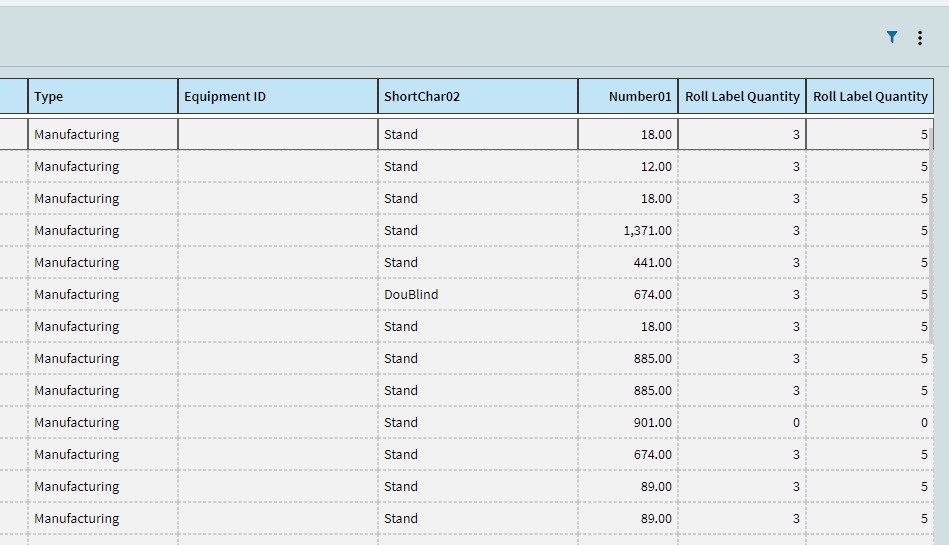The height and width of the screenshot is (545, 949).
Task: Click the first Roll Label Quantity header
Action: coord(742,96)
